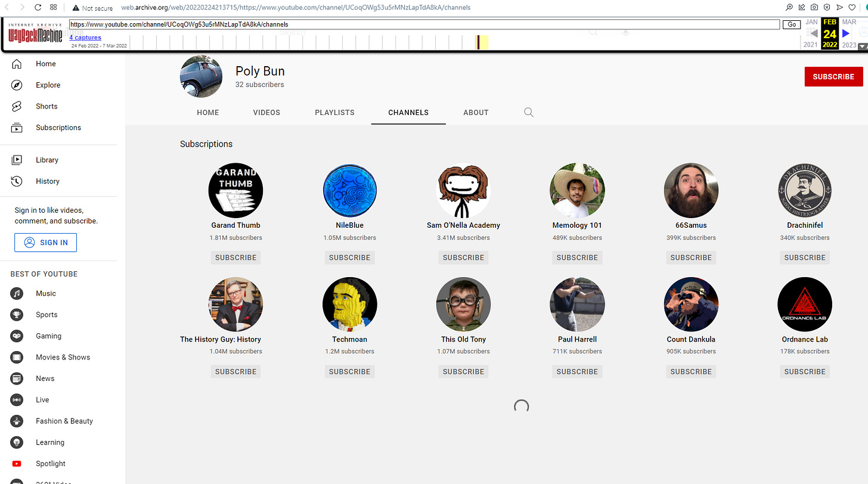Go back with the browser back arrow

coord(8,8)
